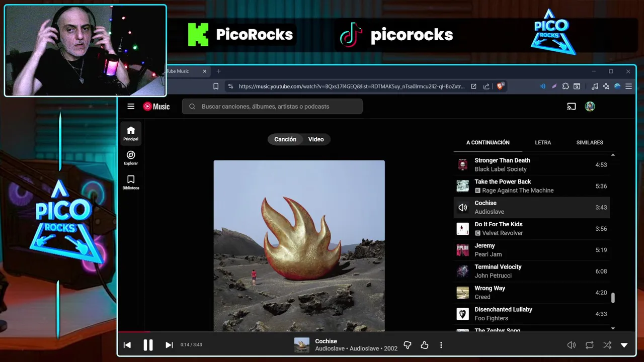644x362 pixels.
Task: Click the open-in-app icon in address bar
Action: (x=473, y=86)
